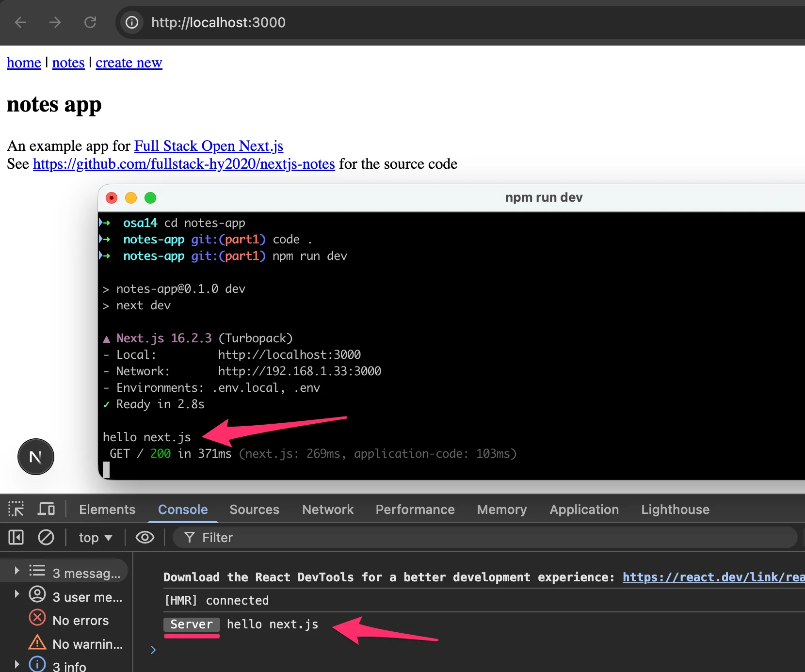Open the Network tab
The image size is (805, 672).
(328, 509)
